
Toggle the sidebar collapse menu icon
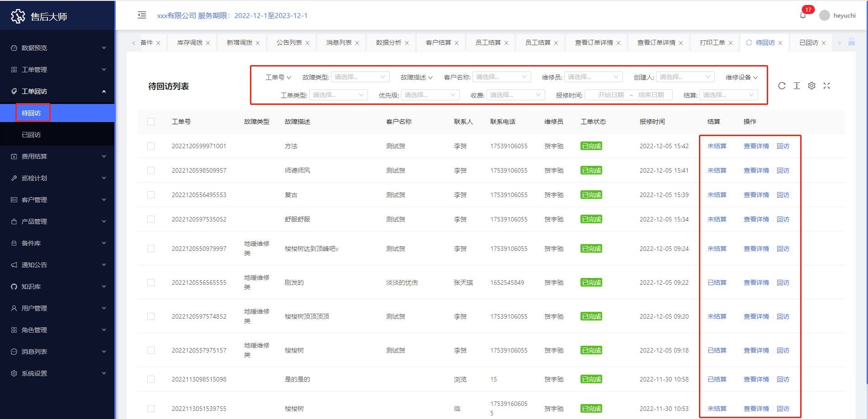point(142,15)
